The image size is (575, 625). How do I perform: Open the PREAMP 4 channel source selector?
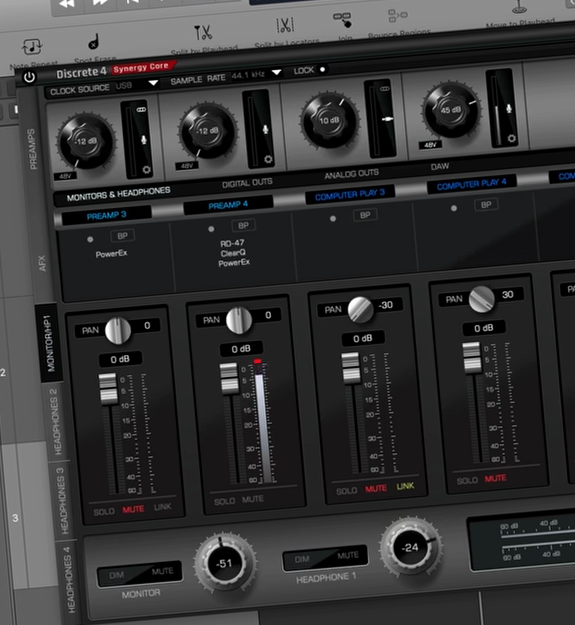(228, 205)
